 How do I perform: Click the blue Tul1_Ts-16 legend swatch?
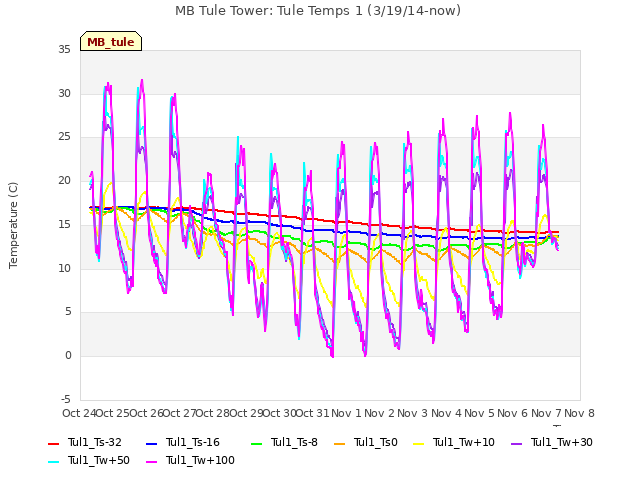(x=151, y=443)
